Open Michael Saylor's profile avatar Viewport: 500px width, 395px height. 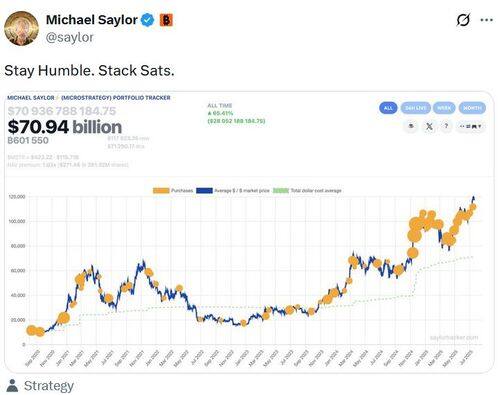[x=21, y=28]
